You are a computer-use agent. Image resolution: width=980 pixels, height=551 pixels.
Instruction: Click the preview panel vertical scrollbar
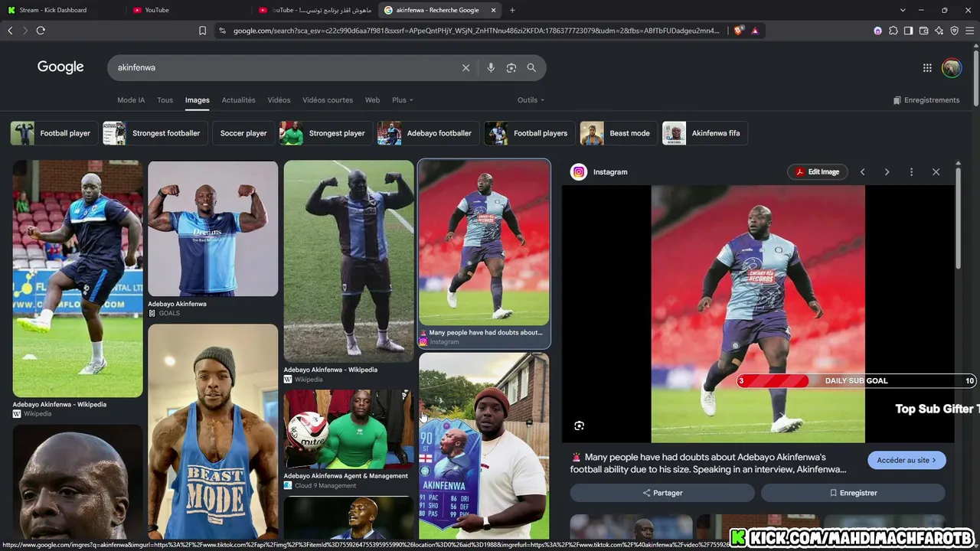(958, 218)
